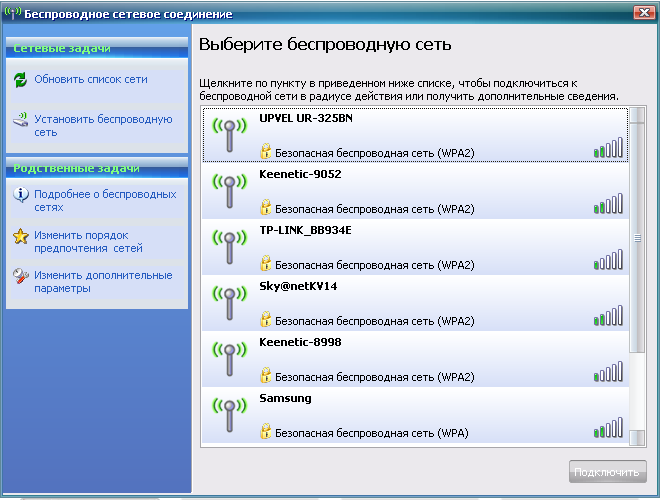Click the wireless setup icon beside Установить беспроводную сеть
Screen dimensions: 660x500
tap(20, 120)
